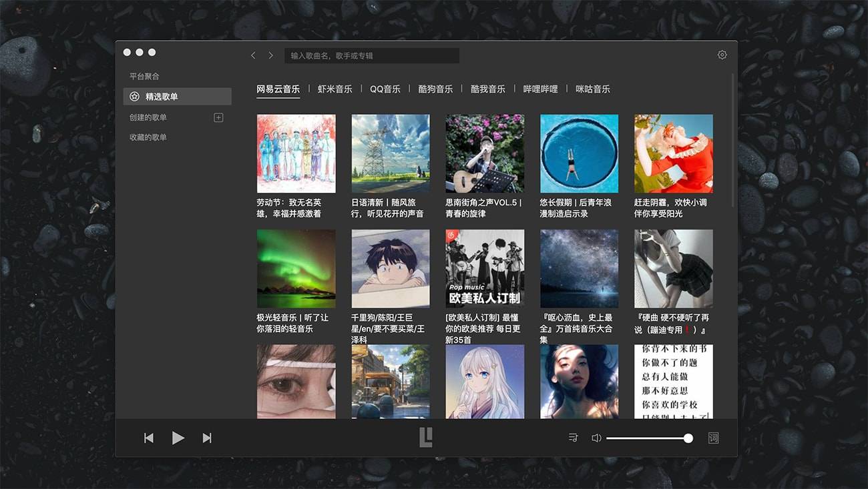The image size is (868, 489).
Task: Switch to the QQ音乐 tab
Action: pyautogui.click(x=385, y=89)
